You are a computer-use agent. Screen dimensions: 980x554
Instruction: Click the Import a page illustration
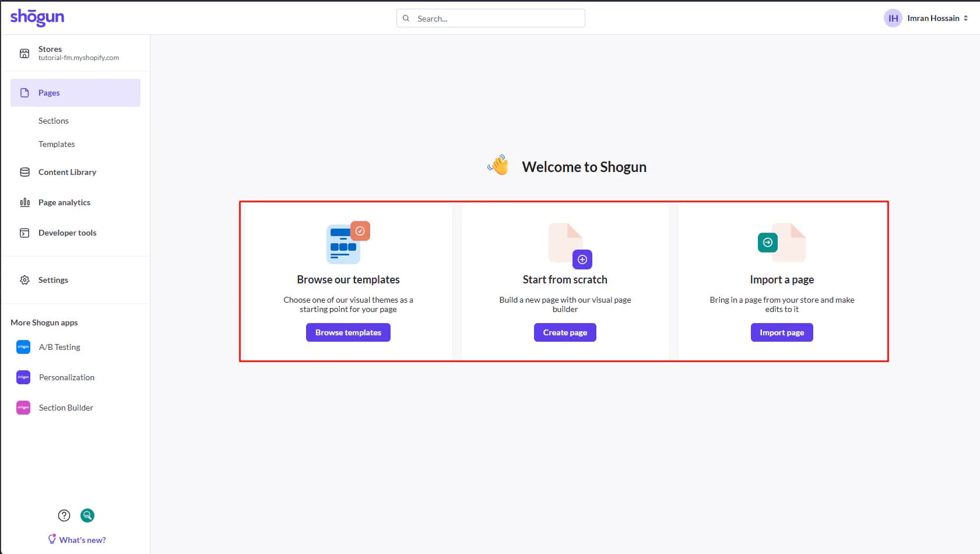click(782, 243)
